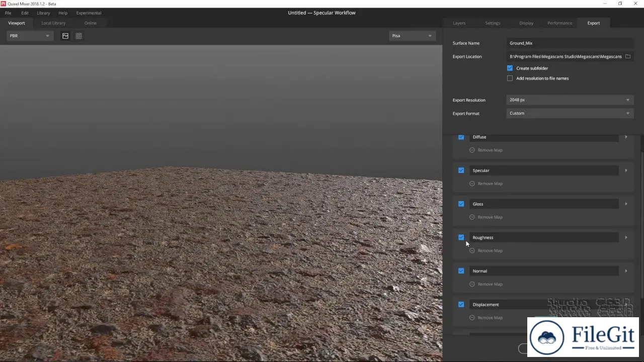Click Remove Map under Normal
The width and height of the screenshot is (644, 362).
490,284
